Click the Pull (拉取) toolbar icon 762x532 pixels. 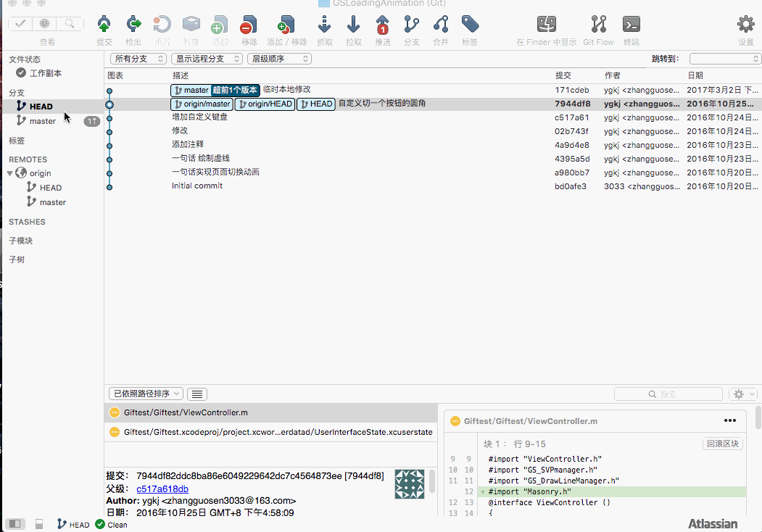[354, 26]
